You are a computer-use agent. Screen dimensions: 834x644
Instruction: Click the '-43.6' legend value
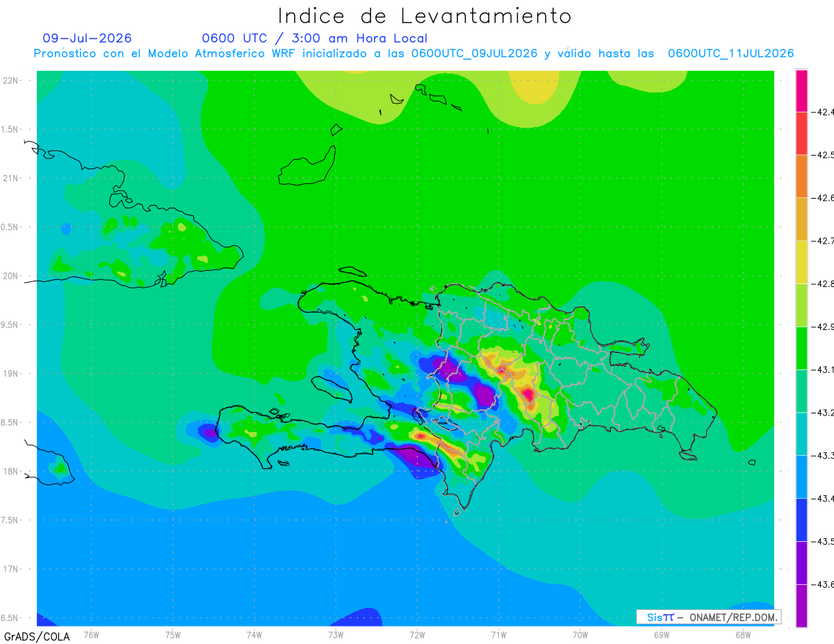[x=824, y=585]
